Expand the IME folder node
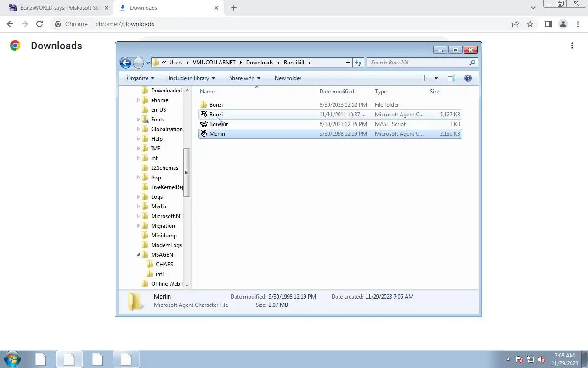Screen dimensions: 588x368 (x=138, y=149)
